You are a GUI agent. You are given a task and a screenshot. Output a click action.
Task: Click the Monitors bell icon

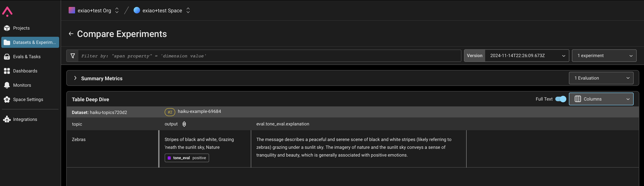[x=7, y=85]
